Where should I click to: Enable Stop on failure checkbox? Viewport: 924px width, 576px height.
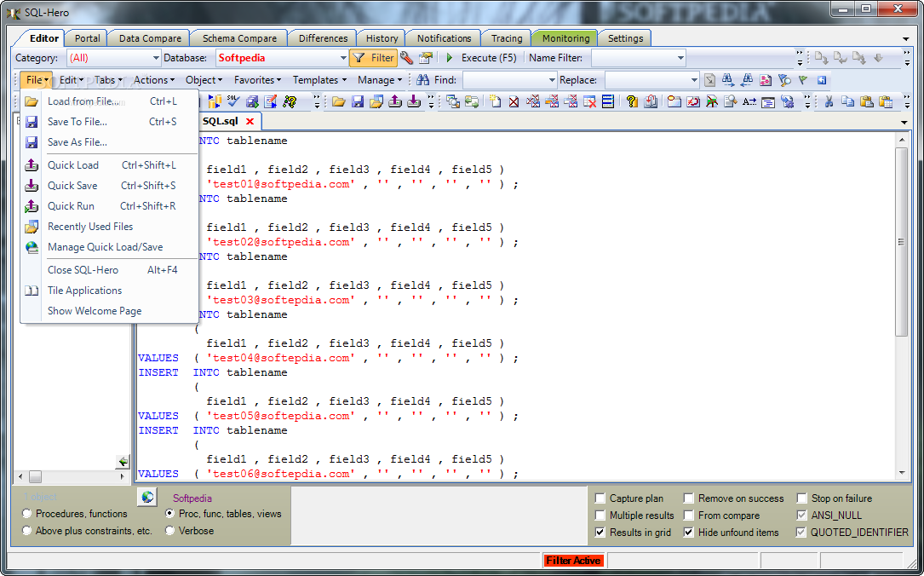[801, 498]
